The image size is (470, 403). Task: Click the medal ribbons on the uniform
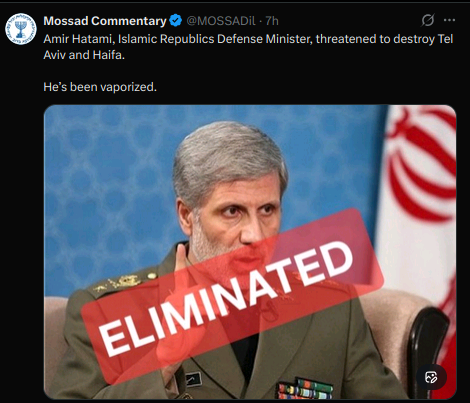(304, 388)
